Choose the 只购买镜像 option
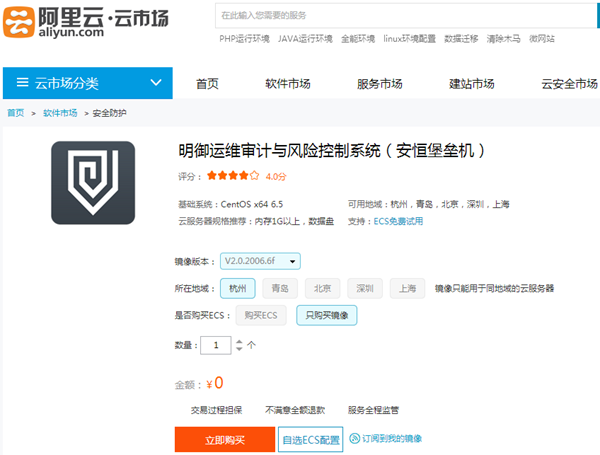This screenshot has height=455, width=600. [327, 315]
